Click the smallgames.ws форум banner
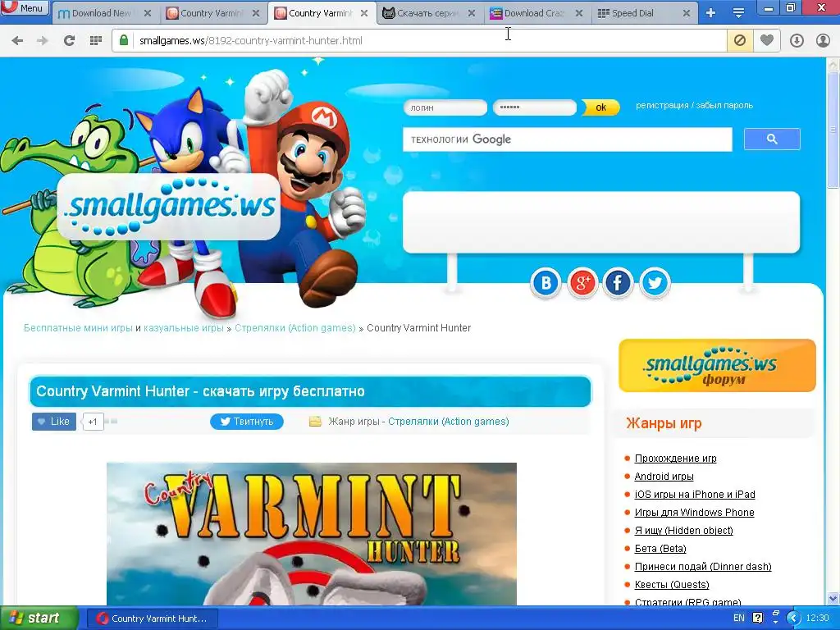 tap(717, 365)
